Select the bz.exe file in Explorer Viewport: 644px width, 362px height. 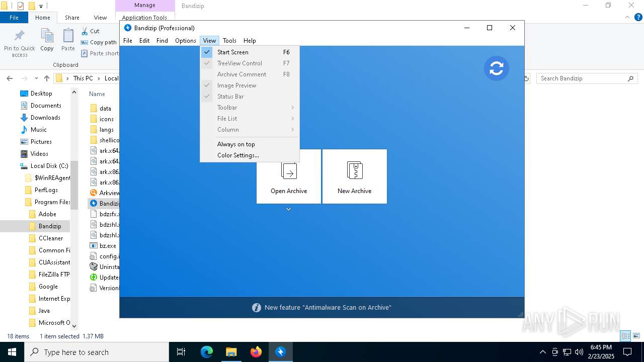coord(108,246)
